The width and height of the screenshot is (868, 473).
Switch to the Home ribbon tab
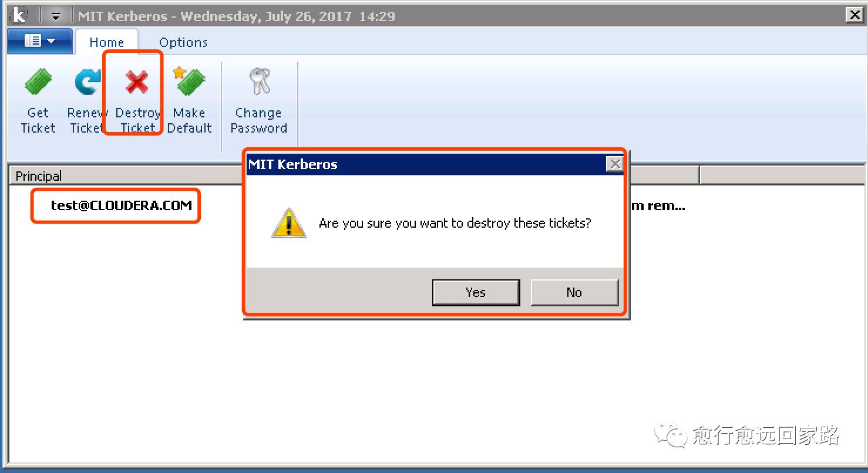pyautogui.click(x=106, y=42)
